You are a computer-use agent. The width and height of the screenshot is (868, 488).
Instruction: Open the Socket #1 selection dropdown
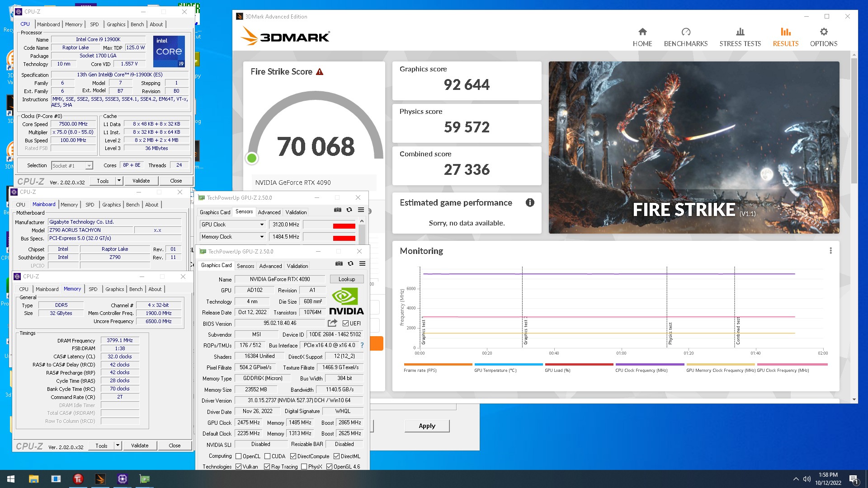click(x=89, y=166)
